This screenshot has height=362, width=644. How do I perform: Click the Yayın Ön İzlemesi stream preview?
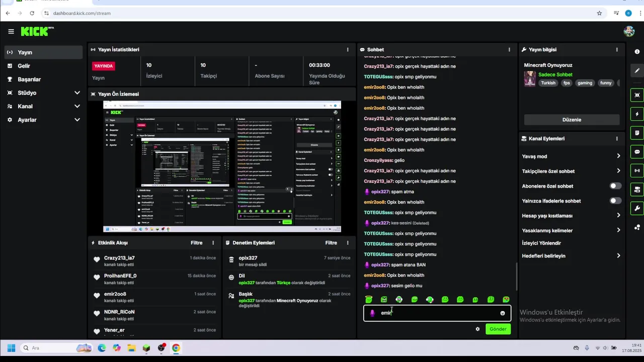pyautogui.click(x=222, y=166)
